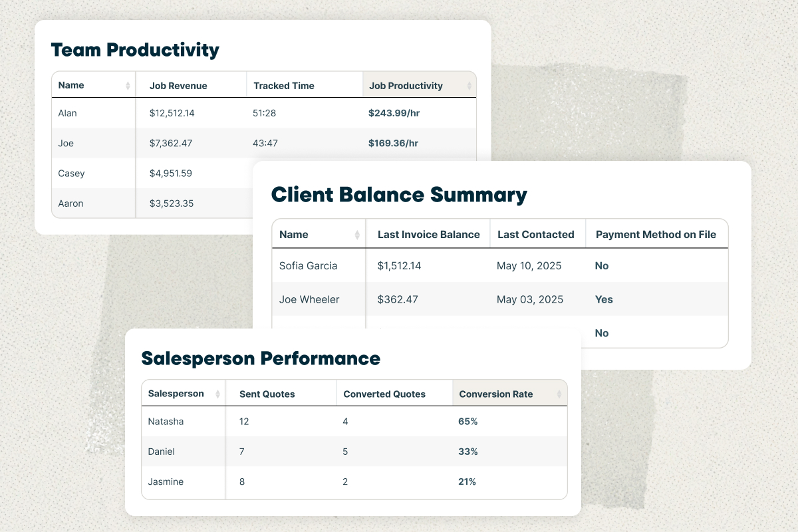This screenshot has height=532, width=798.
Task: Open client Sofia Garcia's record
Action: click(x=308, y=266)
